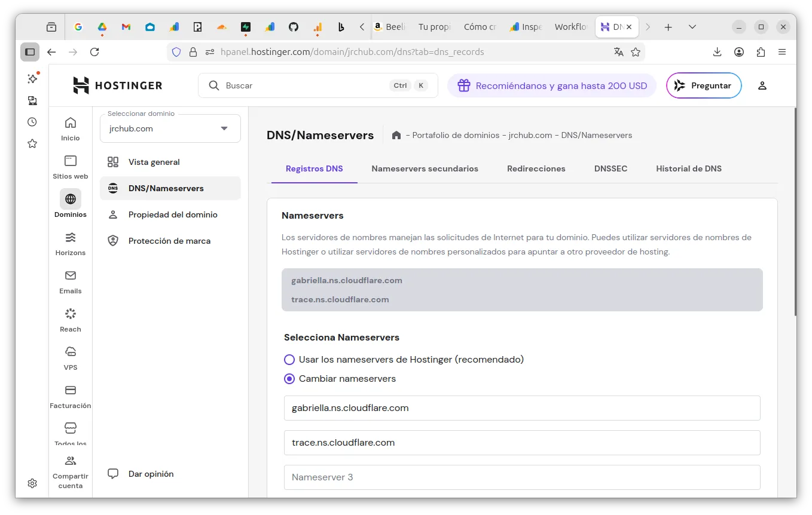
Task: Toggle the browser sidebar panel icon
Action: (x=30, y=52)
